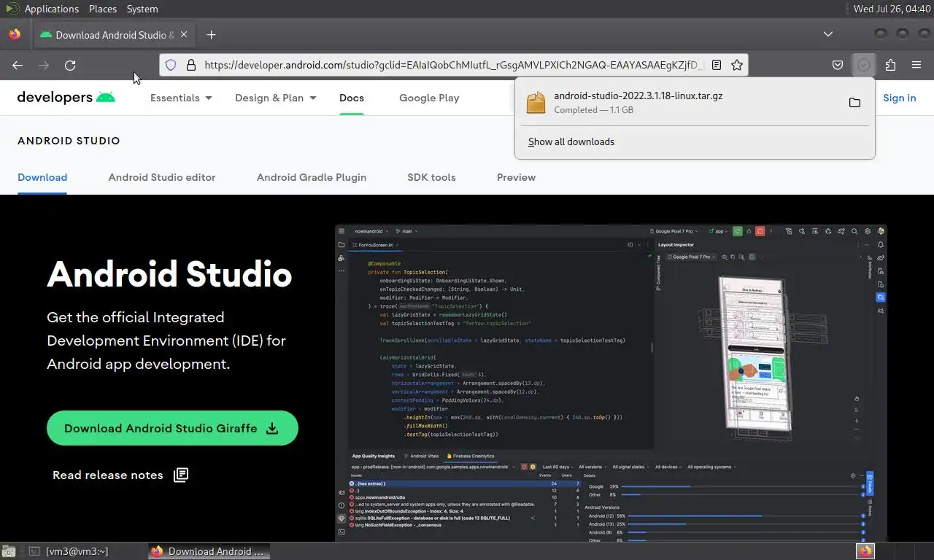Toggle Reader View icon in address bar
The width and height of the screenshot is (934, 560).
point(717,65)
